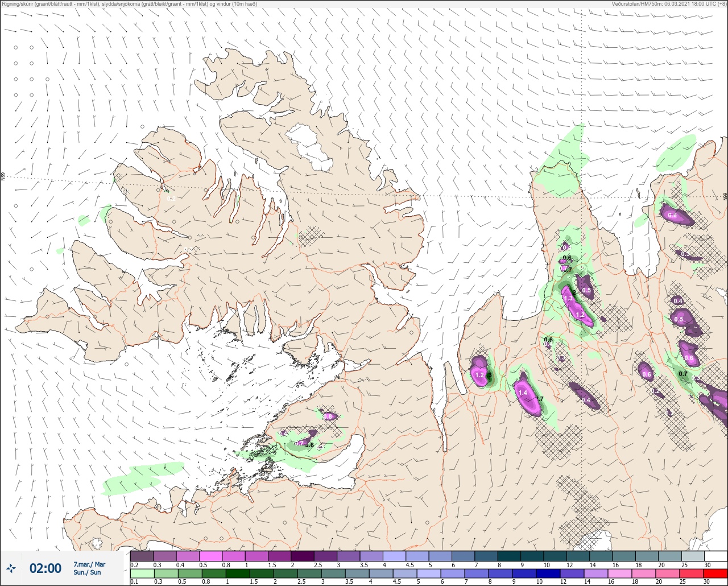Click the weather service logo icon beside 02:00
The height and width of the screenshot is (586, 728).
[x=11, y=568]
